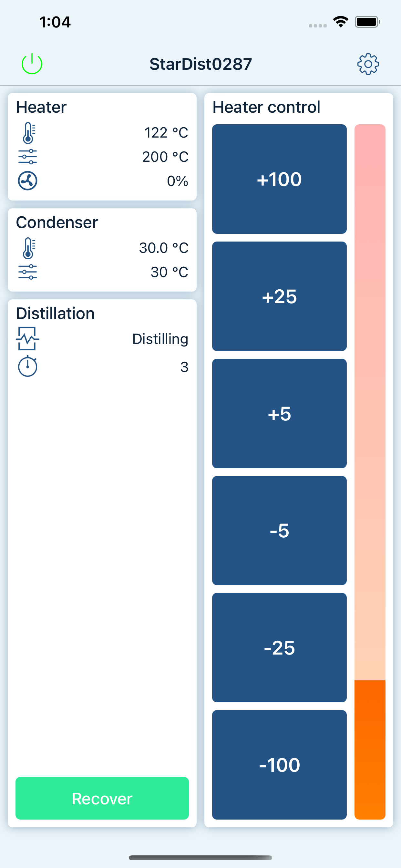Decrease heater by -5
Screen dimensions: 401x868
click(279, 530)
